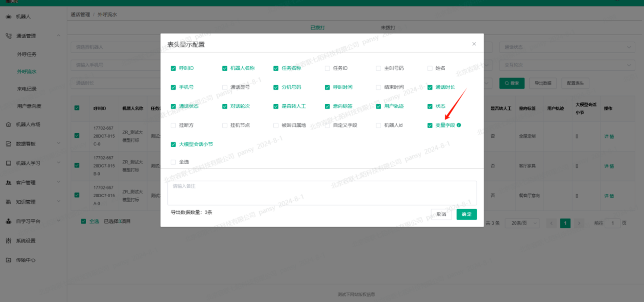The width and height of the screenshot is (644, 302).
Task: Check the 被叫归属地 checkbox
Action: (x=276, y=125)
